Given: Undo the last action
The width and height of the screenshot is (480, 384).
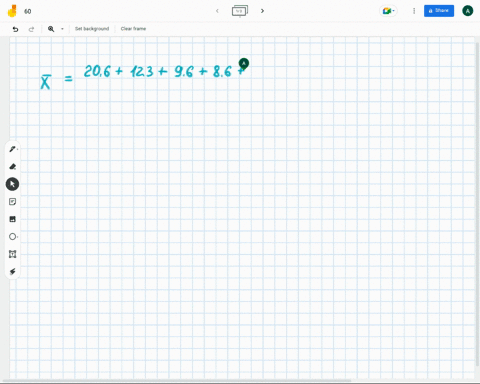Looking at the screenshot, I should [15, 29].
